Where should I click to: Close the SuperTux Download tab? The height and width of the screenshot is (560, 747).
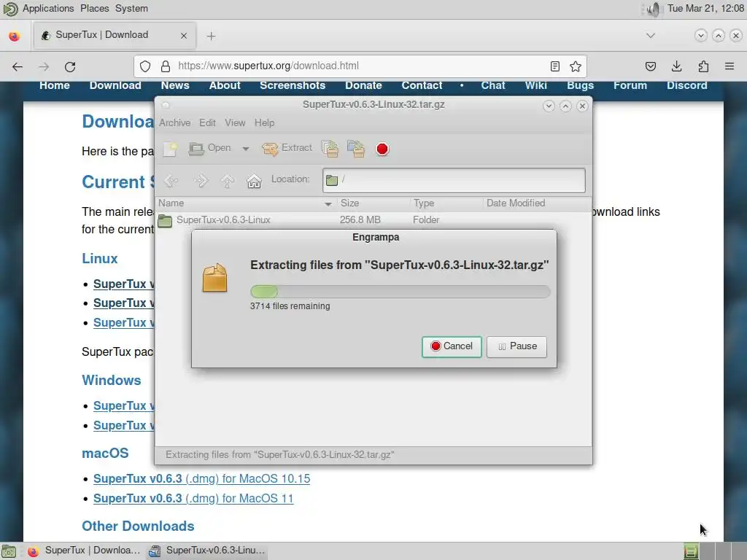pyautogui.click(x=183, y=36)
